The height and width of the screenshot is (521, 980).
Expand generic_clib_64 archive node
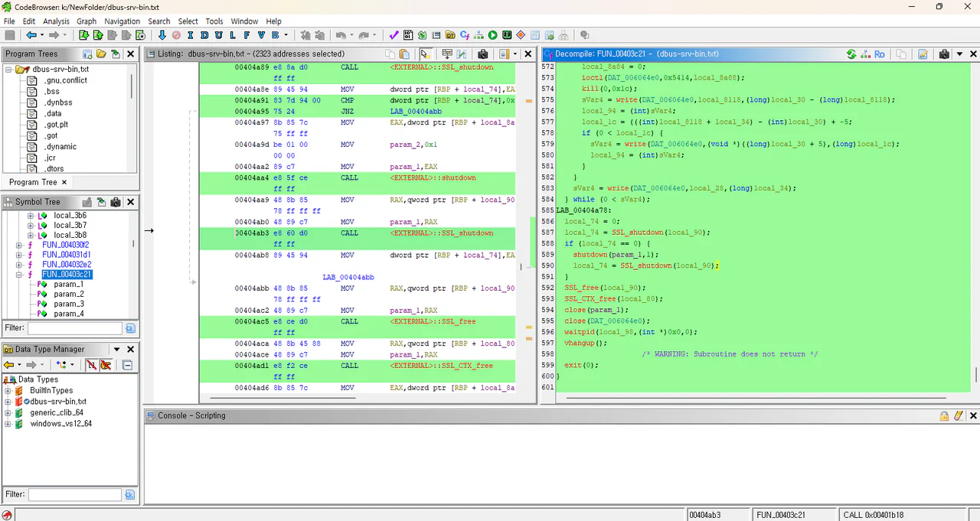coord(8,412)
